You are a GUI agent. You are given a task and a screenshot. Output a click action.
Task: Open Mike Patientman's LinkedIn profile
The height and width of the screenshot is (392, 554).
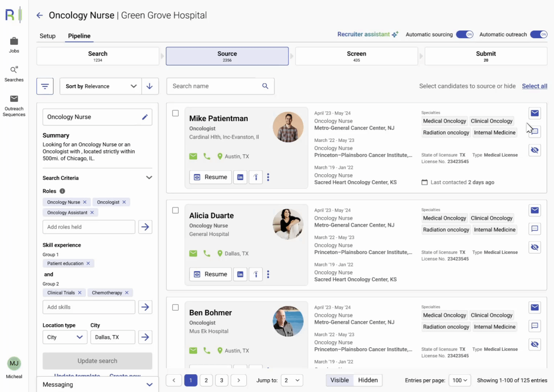tap(240, 177)
